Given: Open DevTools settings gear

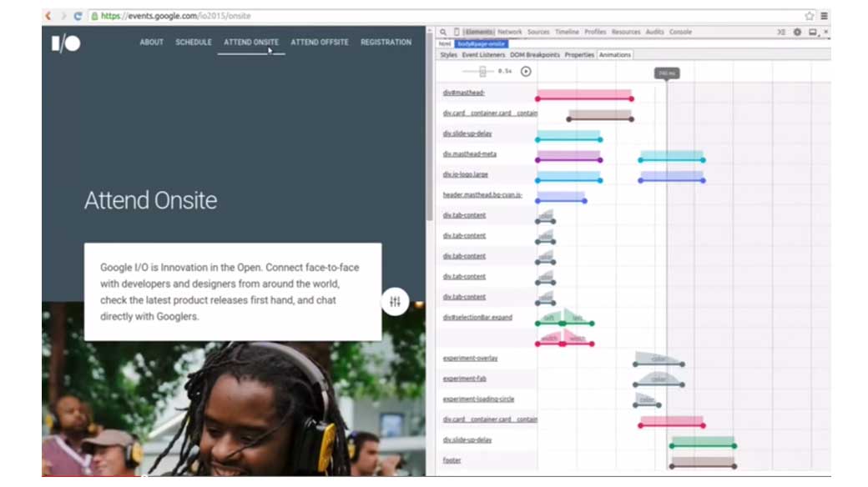Looking at the screenshot, I should tap(798, 32).
